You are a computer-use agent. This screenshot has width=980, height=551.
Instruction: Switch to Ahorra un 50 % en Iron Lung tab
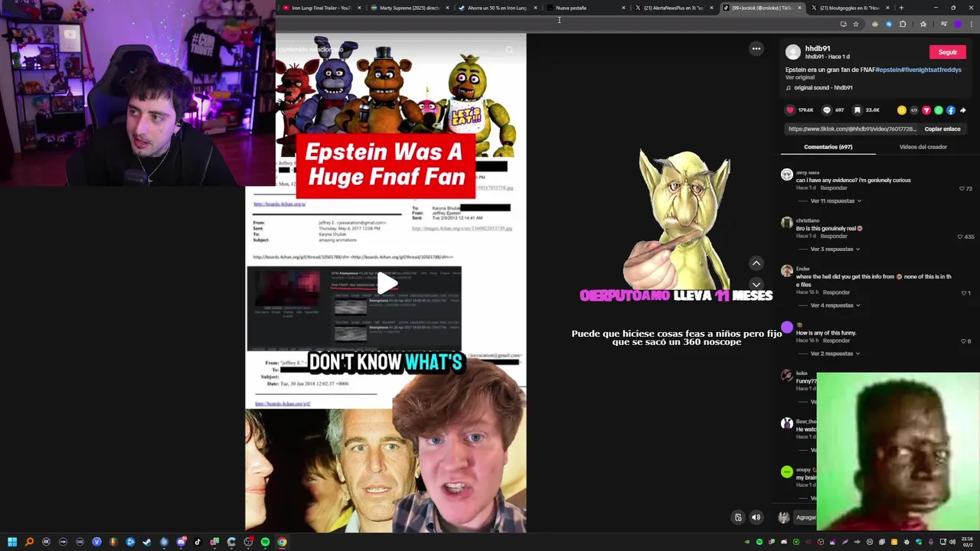click(496, 8)
